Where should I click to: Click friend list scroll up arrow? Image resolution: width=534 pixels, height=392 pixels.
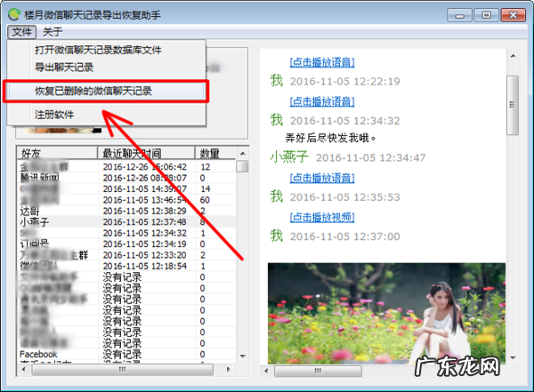pos(242,154)
